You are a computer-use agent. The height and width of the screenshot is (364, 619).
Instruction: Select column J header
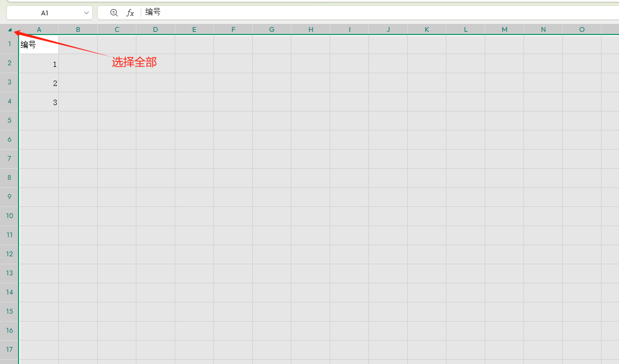pyautogui.click(x=388, y=30)
